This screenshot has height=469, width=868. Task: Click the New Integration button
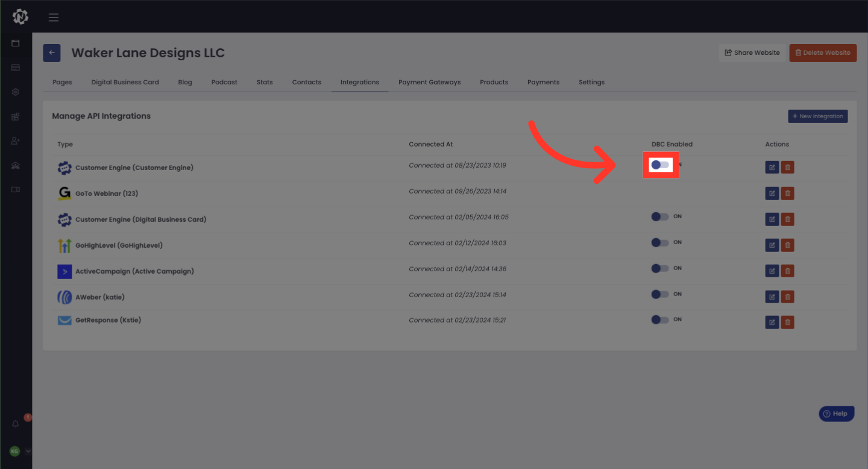pyautogui.click(x=818, y=116)
